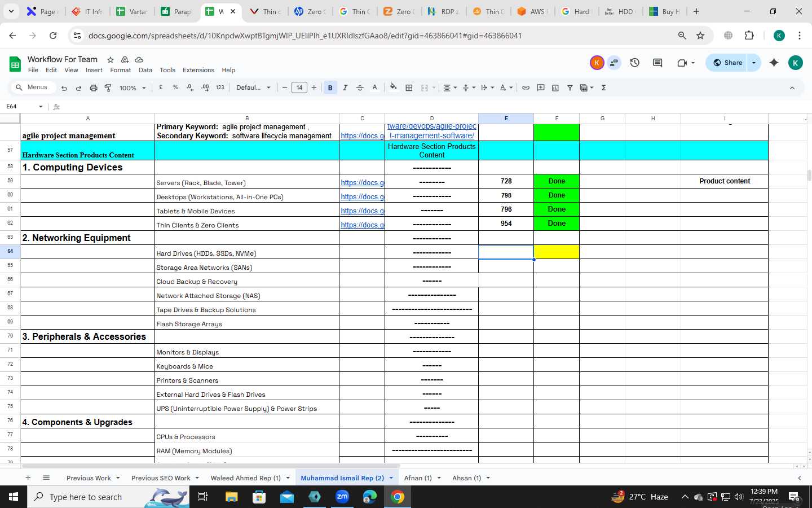Image resolution: width=812 pixels, height=508 pixels.
Task: Click the Undo toolbar icon
Action: point(64,88)
